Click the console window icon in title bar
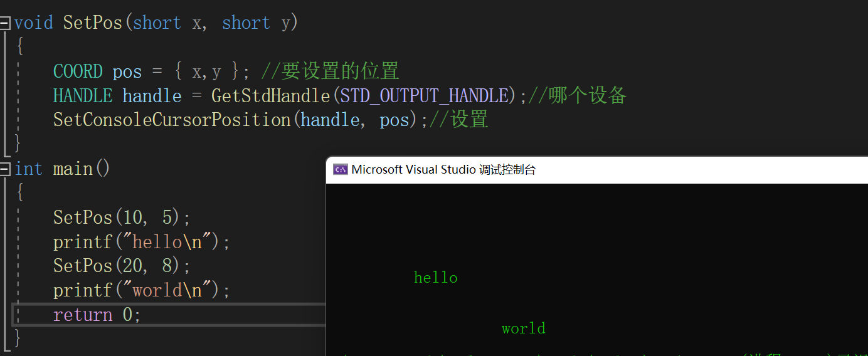 point(340,169)
